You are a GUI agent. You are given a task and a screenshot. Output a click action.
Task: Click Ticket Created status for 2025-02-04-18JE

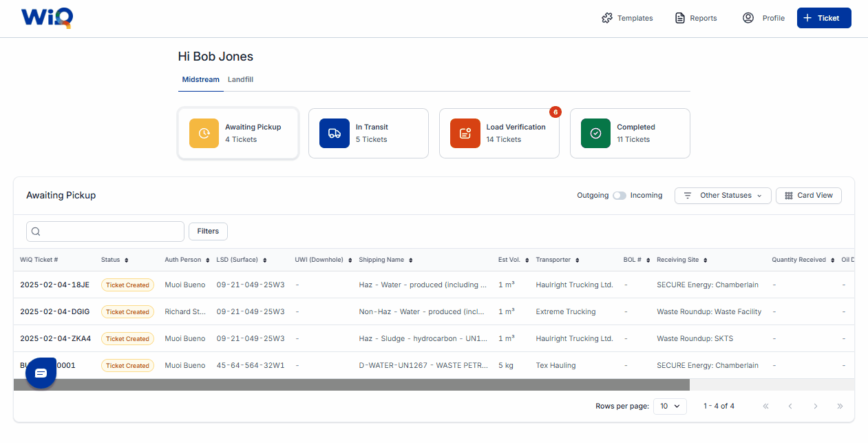(127, 285)
